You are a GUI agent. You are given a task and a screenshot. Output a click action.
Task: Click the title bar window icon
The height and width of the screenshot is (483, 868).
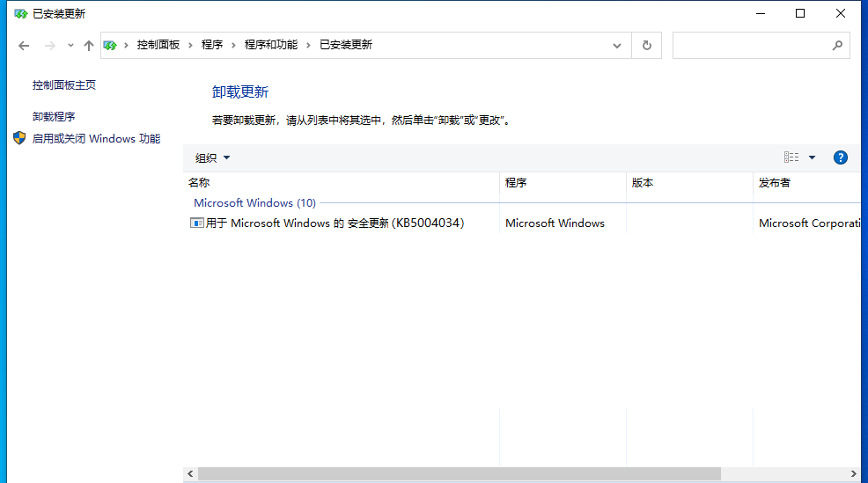tap(20, 14)
